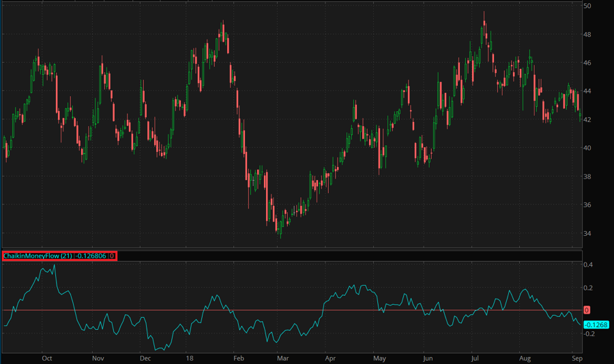614x364 pixels.
Task: Click the Jul label on time axis
Action: click(x=475, y=357)
